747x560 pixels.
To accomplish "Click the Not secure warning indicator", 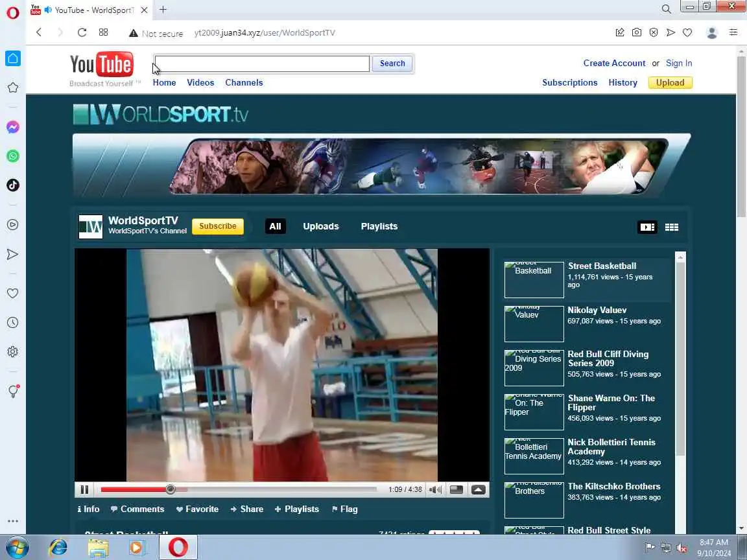I will coord(156,33).
